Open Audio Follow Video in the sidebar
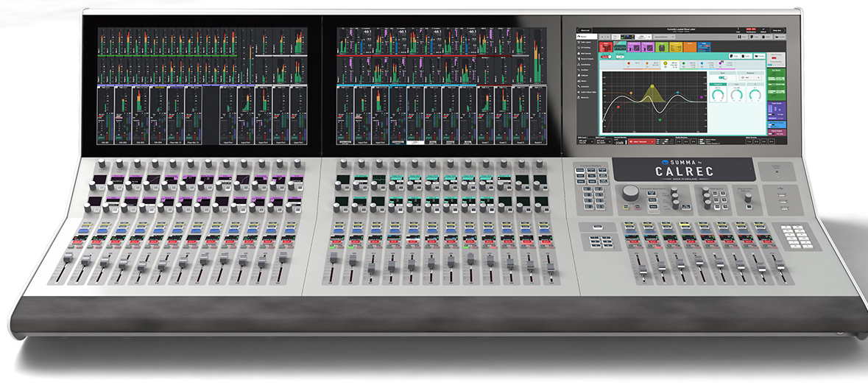 (x=586, y=92)
